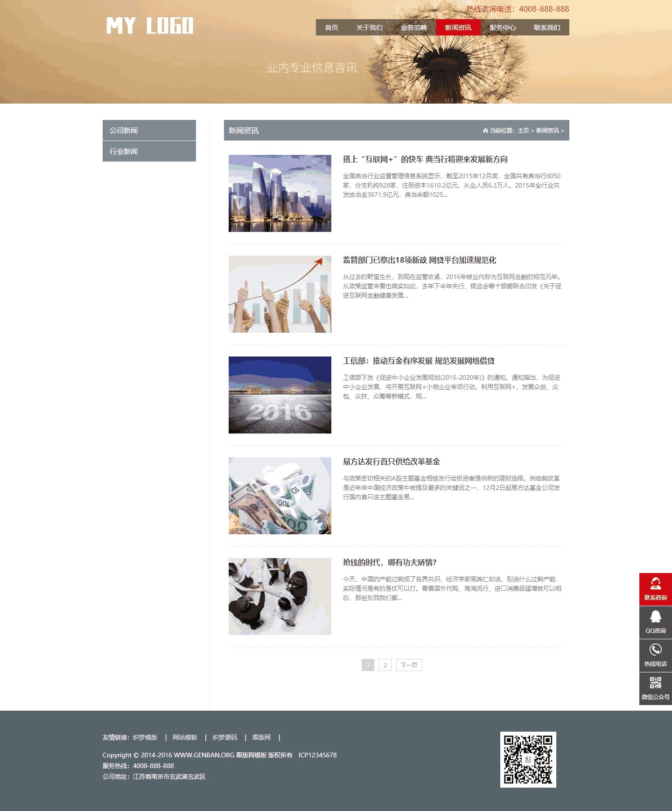672x811 pixels.
Task: Open article 监管部门已祭出18项新政 headline
Action: click(419, 260)
